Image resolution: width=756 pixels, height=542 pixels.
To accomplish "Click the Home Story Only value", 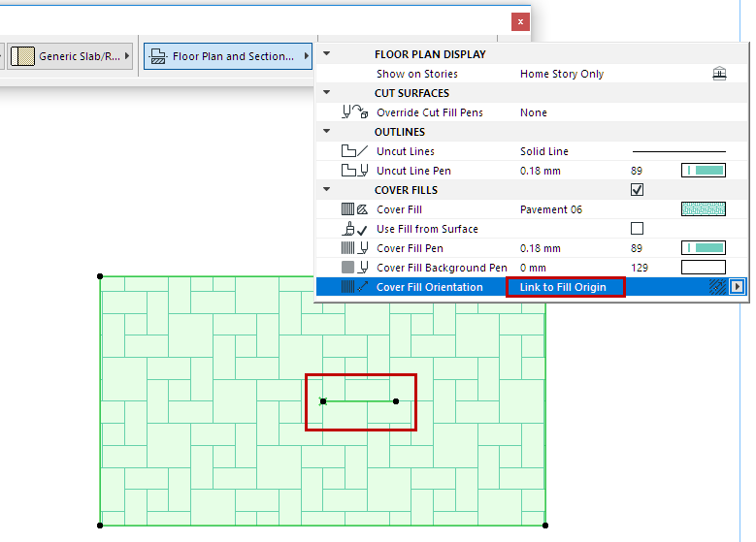I will pyautogui.click(x=562, y=74).
